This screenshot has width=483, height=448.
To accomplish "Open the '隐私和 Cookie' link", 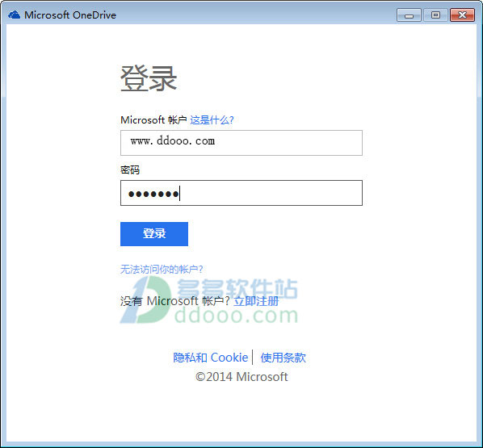I will coord(210,358).
